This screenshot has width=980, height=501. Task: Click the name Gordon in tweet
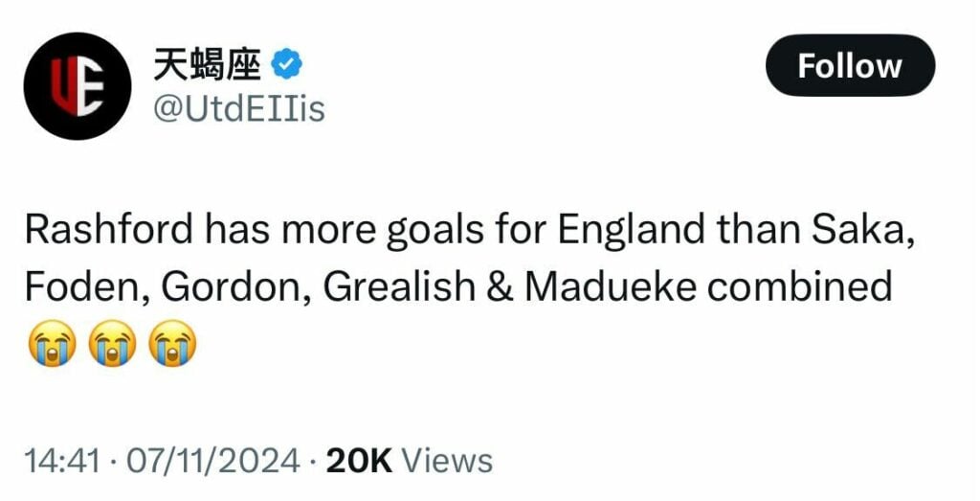(235, 287)
